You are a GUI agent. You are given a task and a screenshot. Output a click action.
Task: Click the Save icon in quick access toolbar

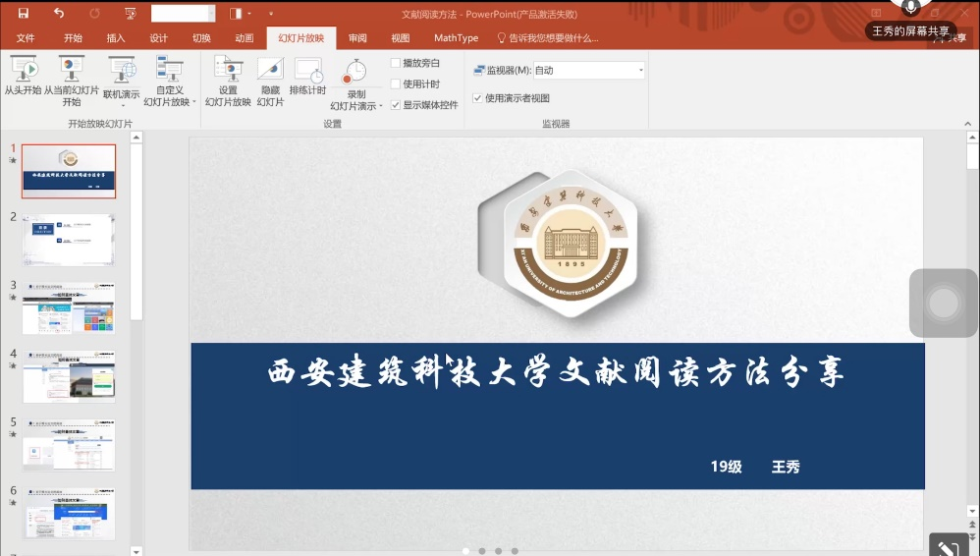pyautogui.click(x=24, y=13)
